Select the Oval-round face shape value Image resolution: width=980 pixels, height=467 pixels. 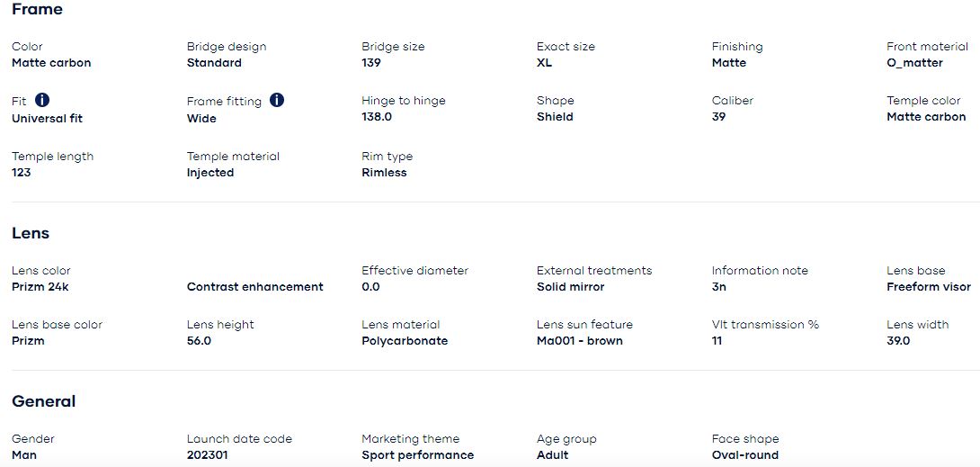(x=745, y=455)
